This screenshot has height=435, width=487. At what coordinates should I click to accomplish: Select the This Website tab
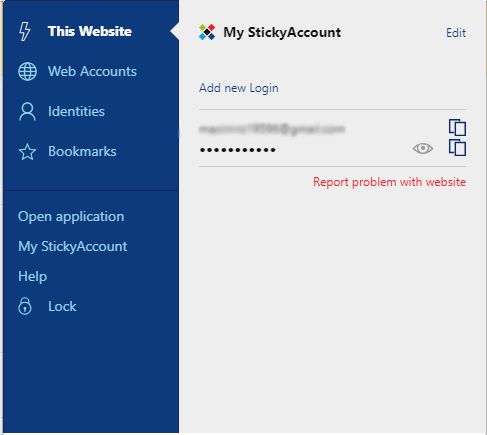coord(90,31)
